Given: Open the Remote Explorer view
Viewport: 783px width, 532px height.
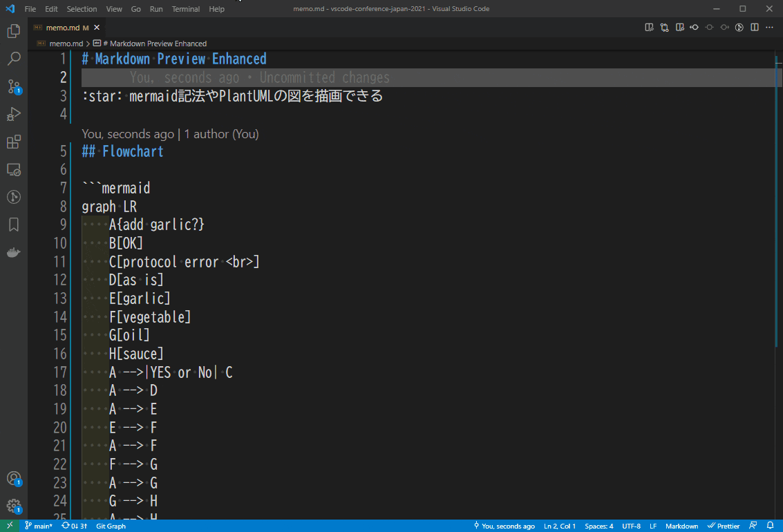Looking at the screenshot, I should 14,170.
